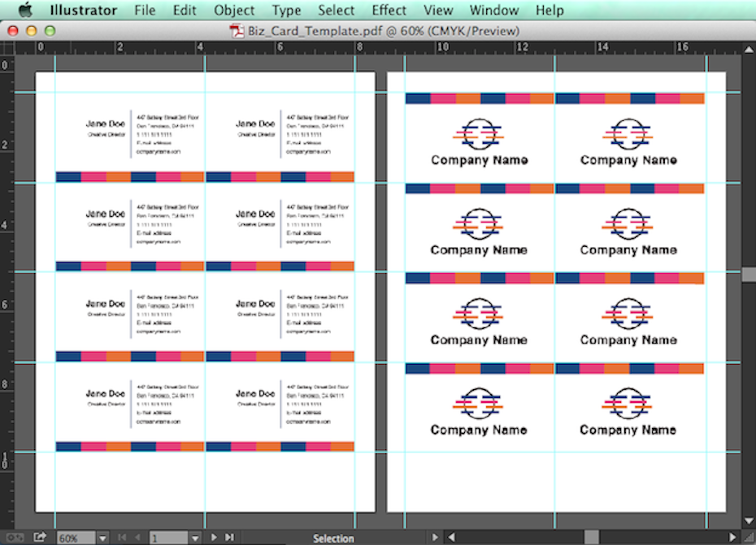Select the logo on the top-left Company Name card
Screen dimensions: 756x545
pyautogui.click(x=479, y=133)
